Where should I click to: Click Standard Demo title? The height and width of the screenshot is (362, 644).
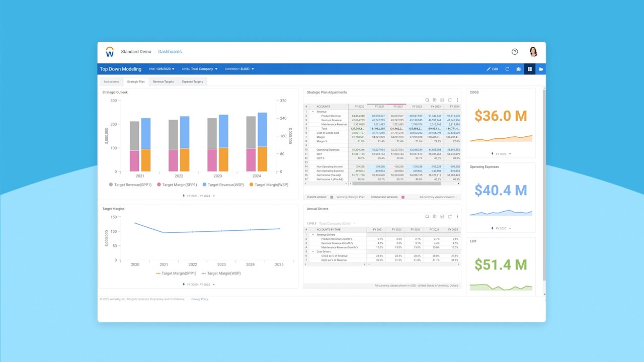point(136,52)
